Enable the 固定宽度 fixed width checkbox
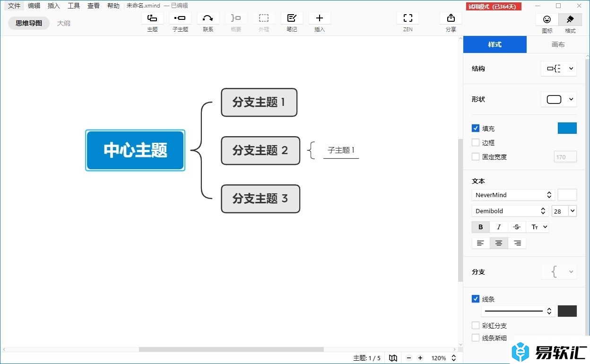This screenshot has height=364, width=590. (x=476, y=156)
